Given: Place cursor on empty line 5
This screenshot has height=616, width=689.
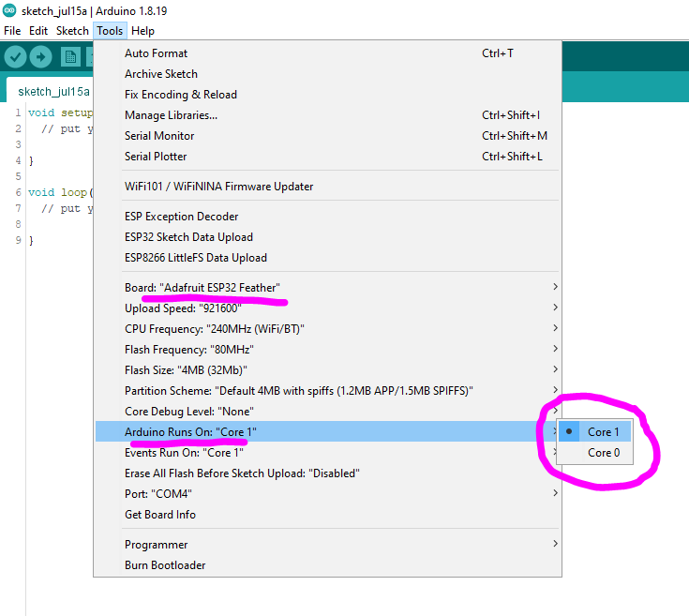Looking at the screenshot, I should [x=61, y=176].
